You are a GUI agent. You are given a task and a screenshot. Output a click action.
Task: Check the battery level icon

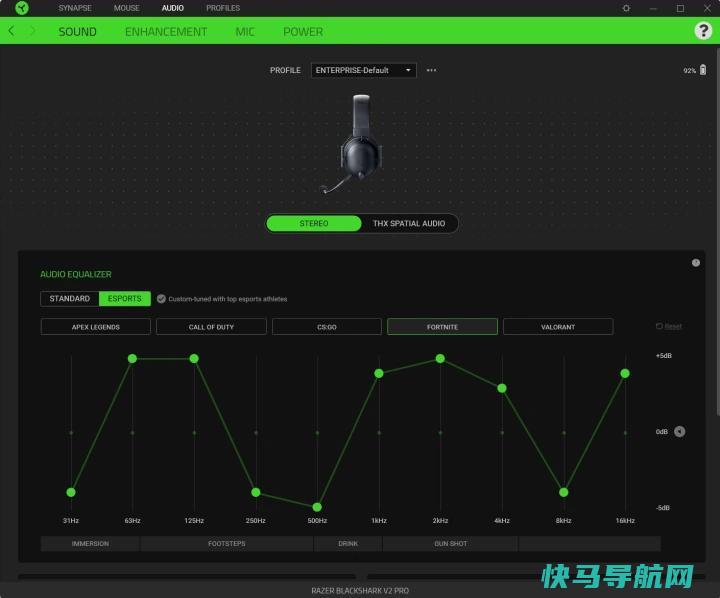pos(703,70)
